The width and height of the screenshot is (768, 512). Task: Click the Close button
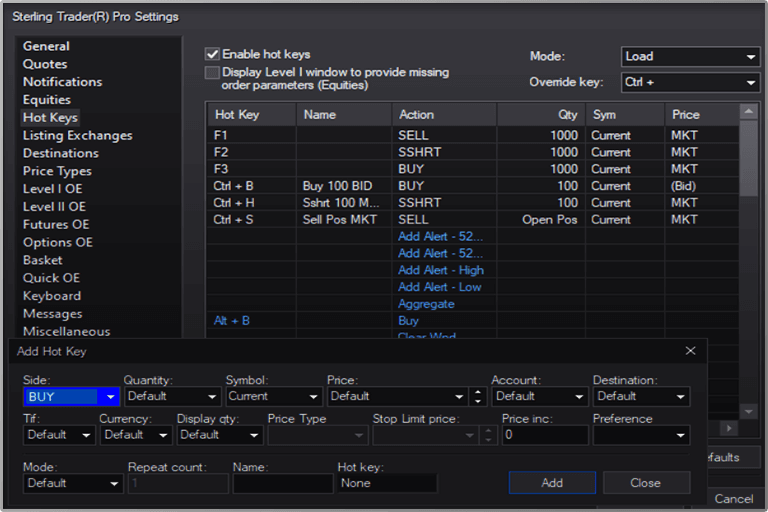[646, 483]
